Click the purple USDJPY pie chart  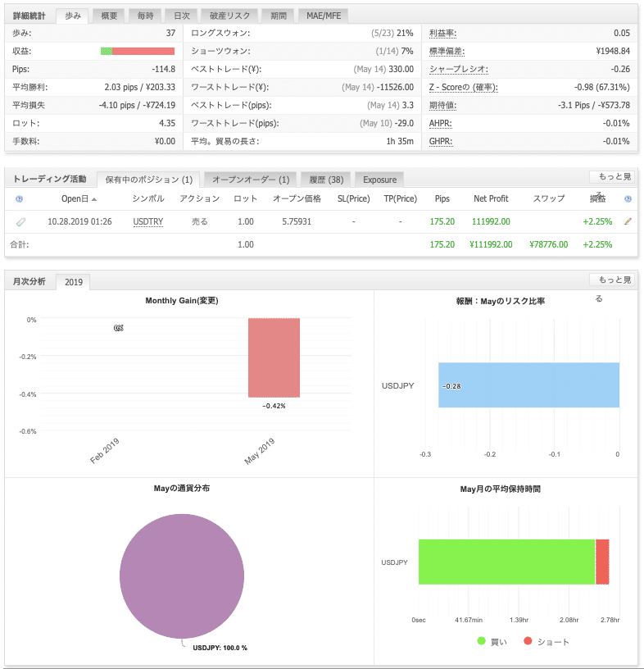[x=182, y=576]
